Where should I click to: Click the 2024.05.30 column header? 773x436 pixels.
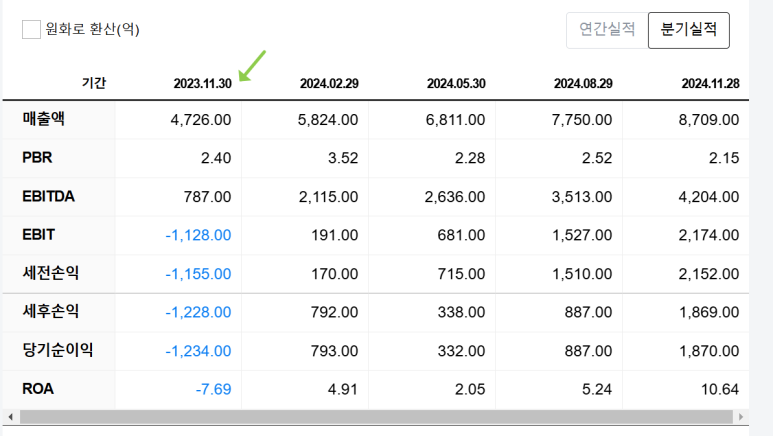[x=456, y=83]
